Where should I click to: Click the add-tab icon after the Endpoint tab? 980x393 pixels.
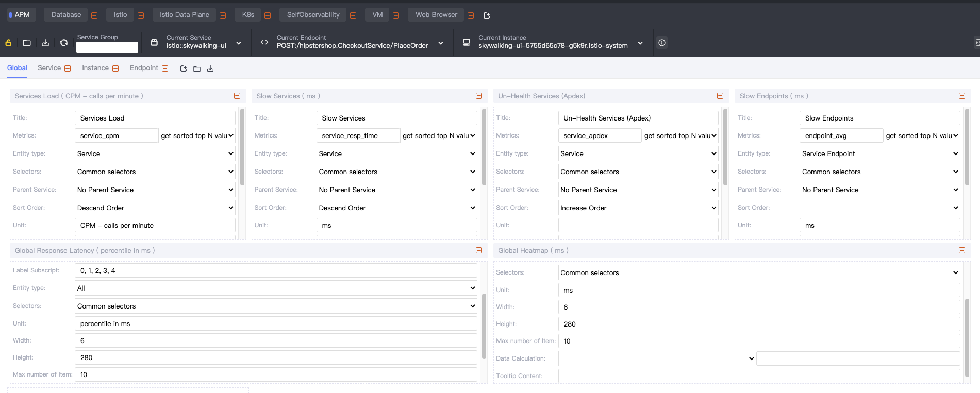point(184,69)
